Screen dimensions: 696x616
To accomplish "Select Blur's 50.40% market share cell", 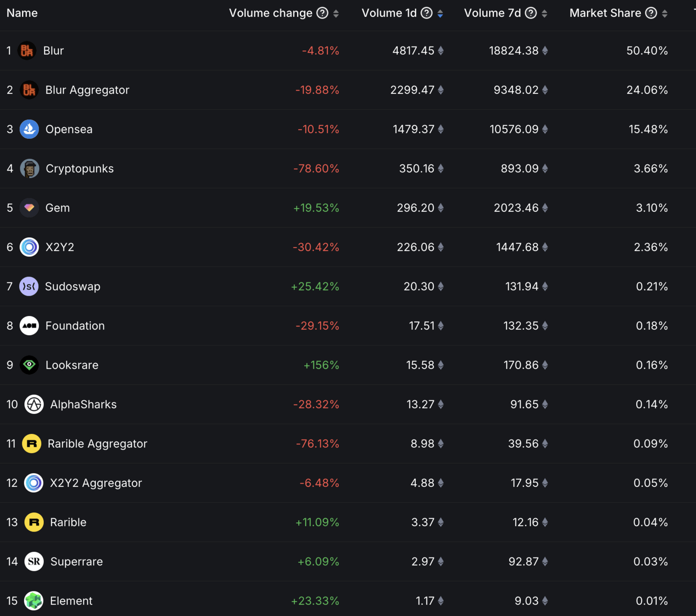I will click(x=647, y=51).
